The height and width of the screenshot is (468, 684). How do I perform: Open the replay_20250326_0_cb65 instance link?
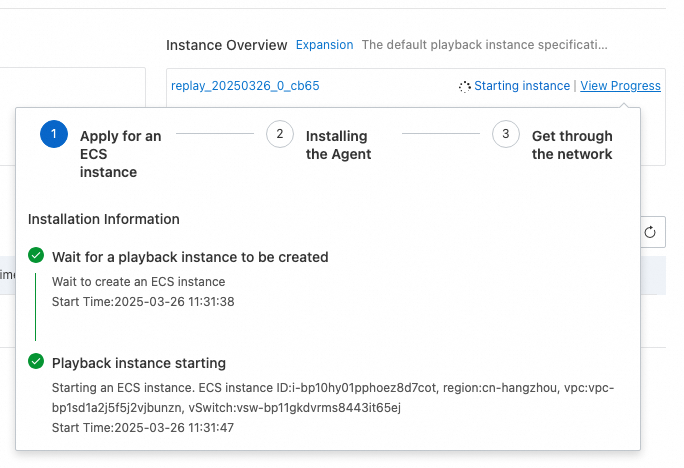[x=245, y=86]
